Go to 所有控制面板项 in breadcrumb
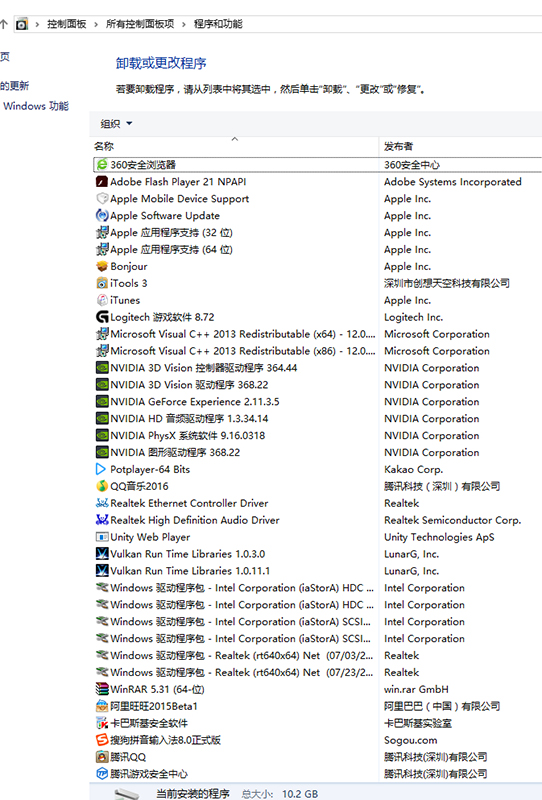This screenshot has height=800, width=542. click(x=140, y=24)
